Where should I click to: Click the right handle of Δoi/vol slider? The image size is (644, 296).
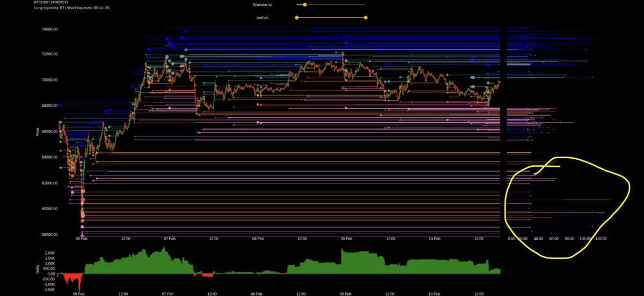365,17
